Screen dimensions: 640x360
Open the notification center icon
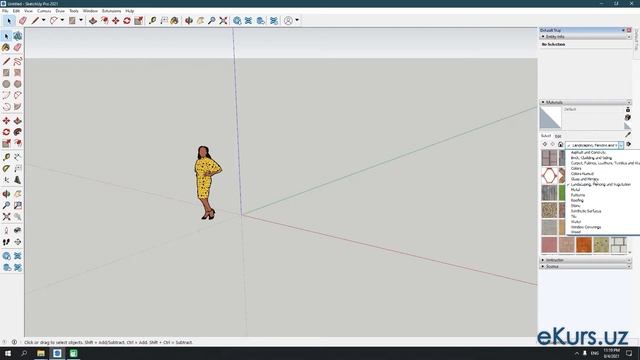coord(629,353)
